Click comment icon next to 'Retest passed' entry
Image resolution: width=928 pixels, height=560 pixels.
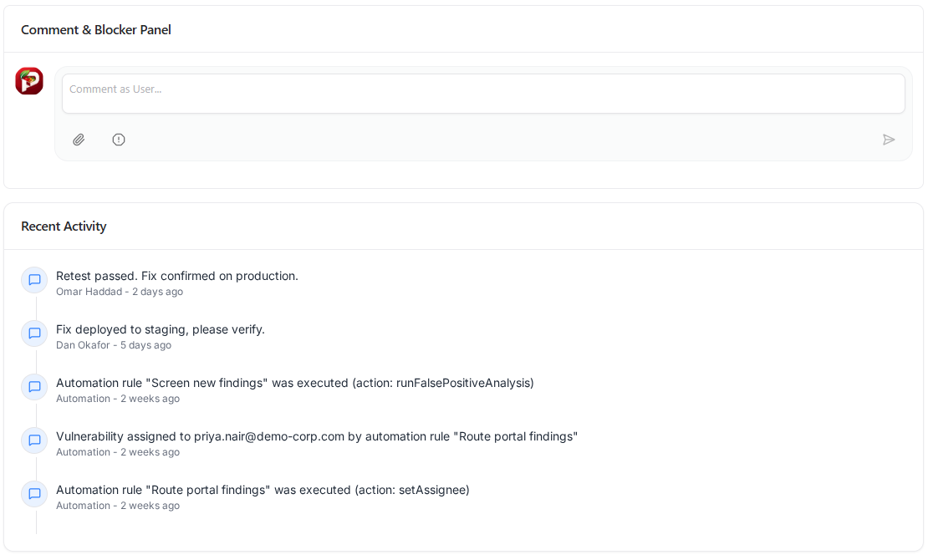tap(34, 280)
